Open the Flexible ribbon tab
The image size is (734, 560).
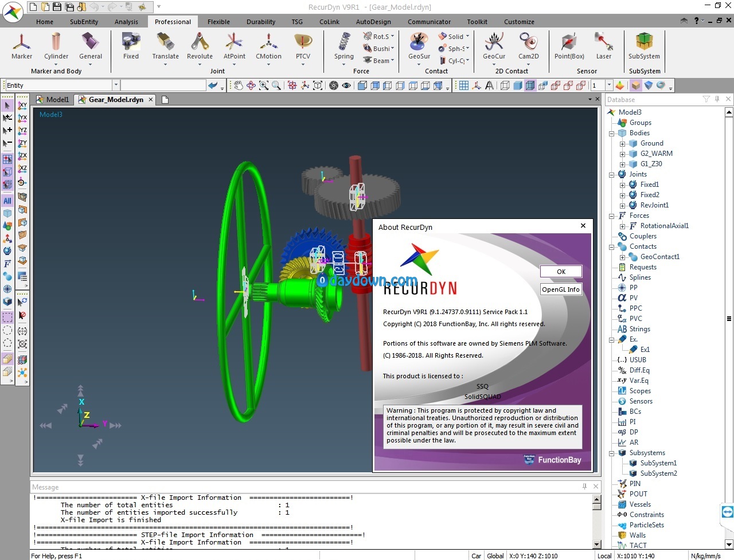point(218,22)
